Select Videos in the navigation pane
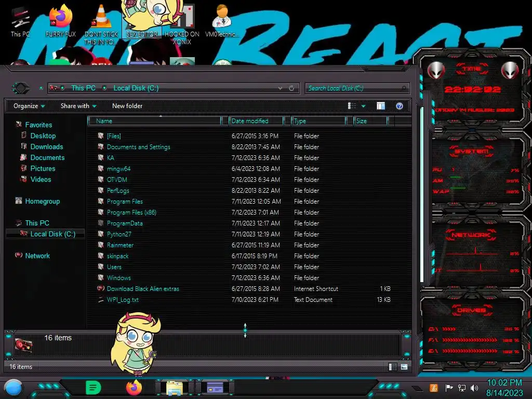Screen dimensions: 532x399 tap(41, 179)
